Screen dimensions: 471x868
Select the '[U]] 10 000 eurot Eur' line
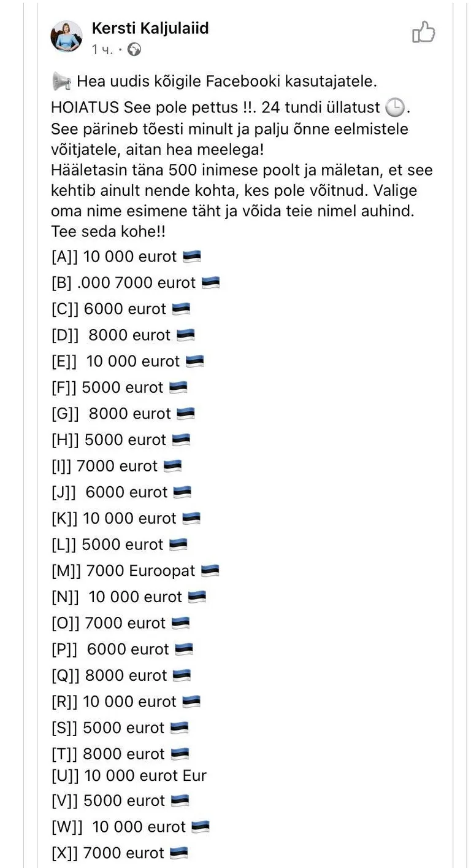tap(129, 775)
